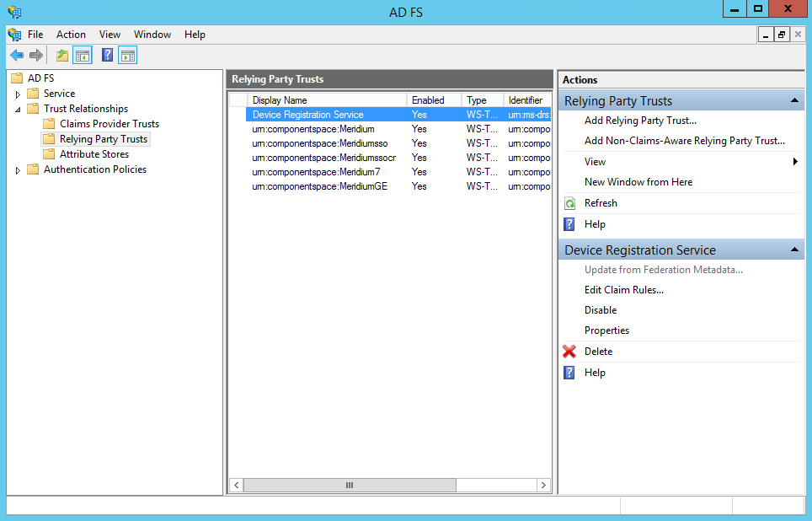Open the View menu in menu bar
Screen dimensions: 812x521
point(110,35)
